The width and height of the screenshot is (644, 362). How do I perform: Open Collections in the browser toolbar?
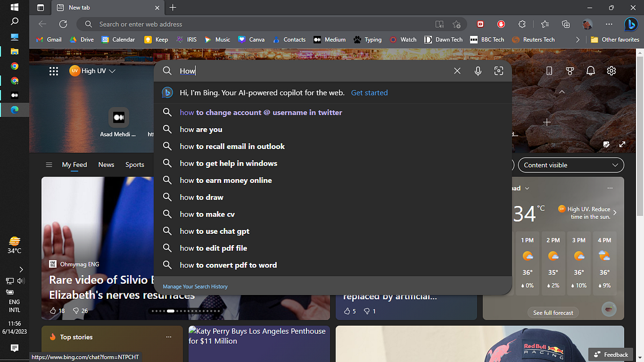click(565, 24)
